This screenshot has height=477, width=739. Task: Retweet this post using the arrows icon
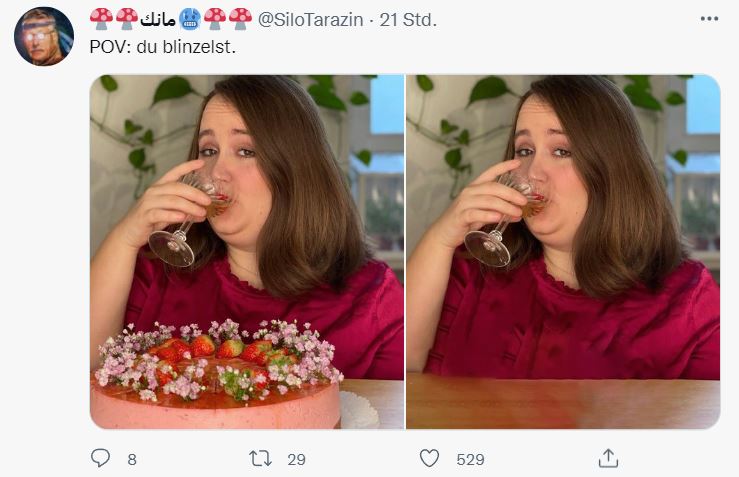coord(260,458)
